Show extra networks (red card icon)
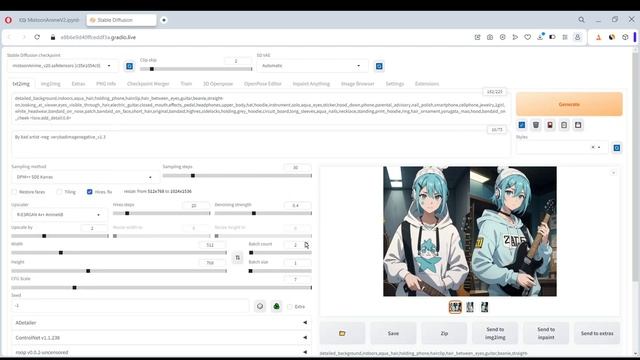The height and width of the screenshot is (360, 640). [x=550, y=125]
